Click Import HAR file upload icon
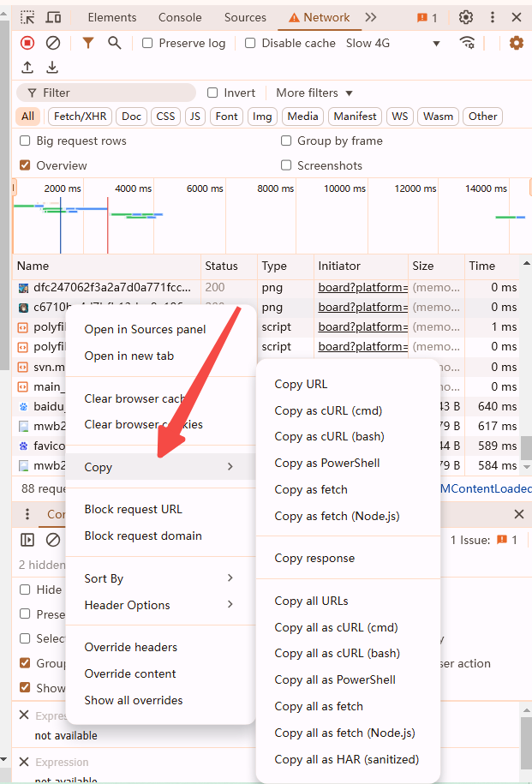 click(x=27, y=67)
